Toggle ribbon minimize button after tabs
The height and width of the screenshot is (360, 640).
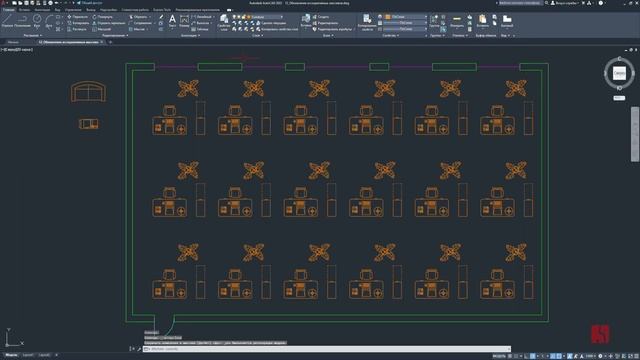(x=229, y=10)
